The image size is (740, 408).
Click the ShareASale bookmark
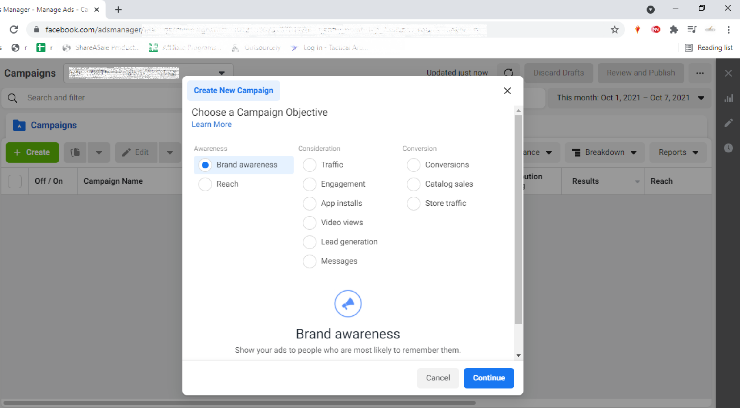click(x=101, y=48)
